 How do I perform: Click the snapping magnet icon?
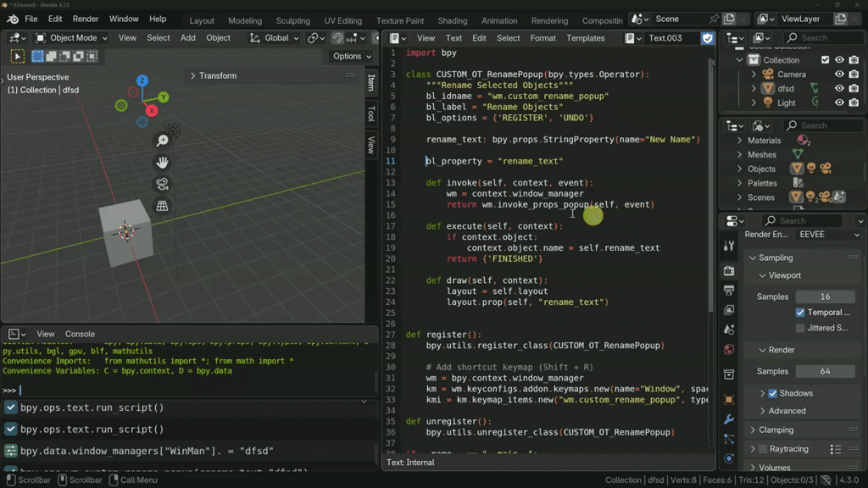point(337,38)
